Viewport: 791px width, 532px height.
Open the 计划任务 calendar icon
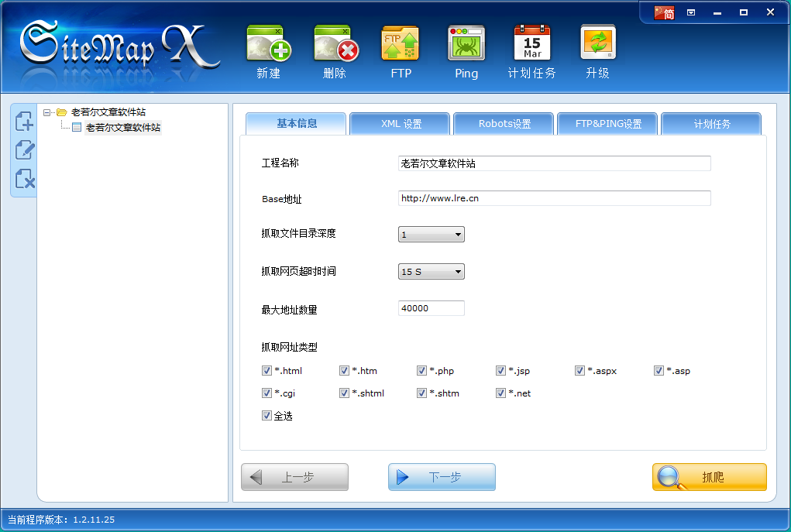[x=532, y=44]
